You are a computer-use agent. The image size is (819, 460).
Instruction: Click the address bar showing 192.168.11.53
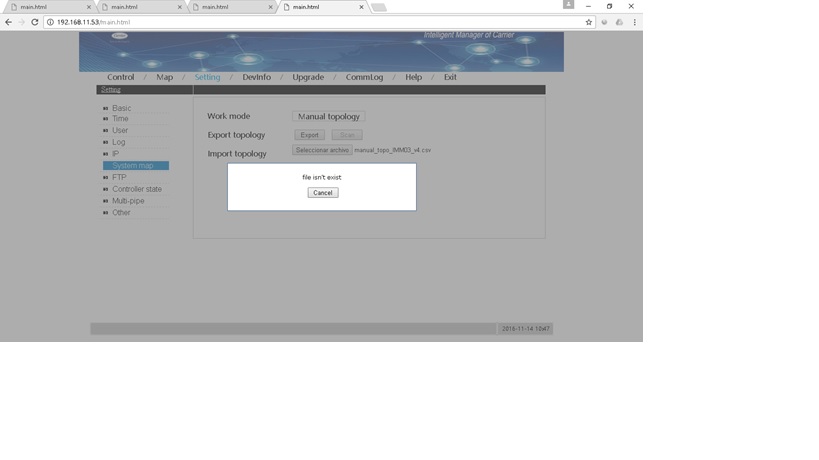coord(300,22)
